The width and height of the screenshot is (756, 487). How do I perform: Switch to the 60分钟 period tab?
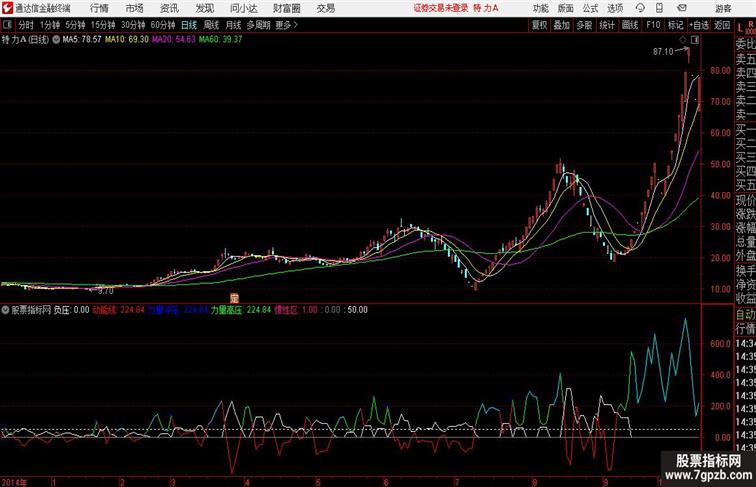point(163,25)
